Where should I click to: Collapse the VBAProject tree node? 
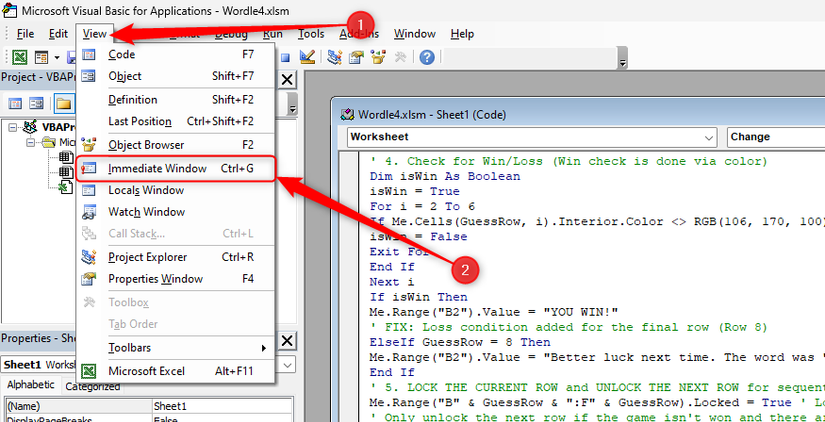click(x=13, y=127)
